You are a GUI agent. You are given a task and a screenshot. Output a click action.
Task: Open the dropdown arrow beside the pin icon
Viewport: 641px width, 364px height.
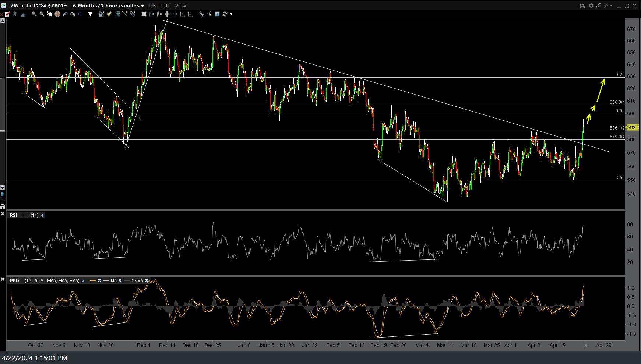click(611, 6)
